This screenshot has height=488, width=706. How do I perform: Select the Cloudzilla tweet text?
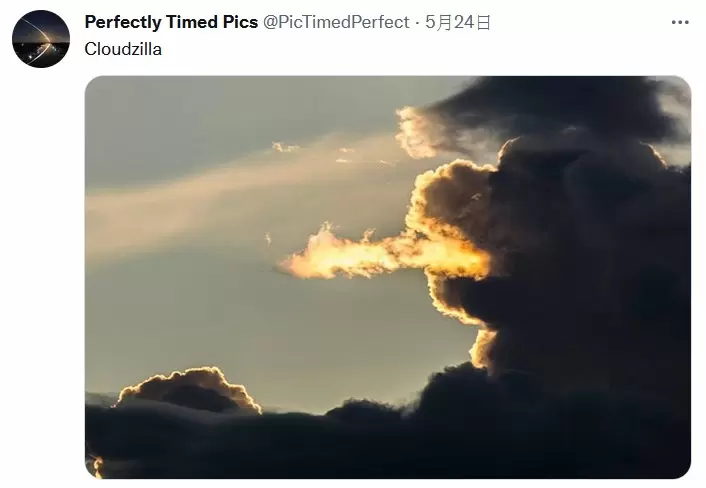click(123, 49)
